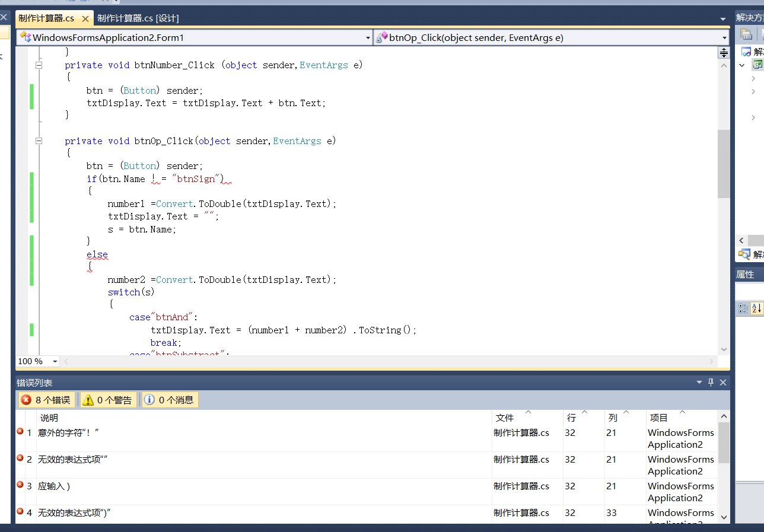Screen dimensions: 764x532
Task: Click the editor vertical scrollbar up arrow
Action: tap(724, 65)
